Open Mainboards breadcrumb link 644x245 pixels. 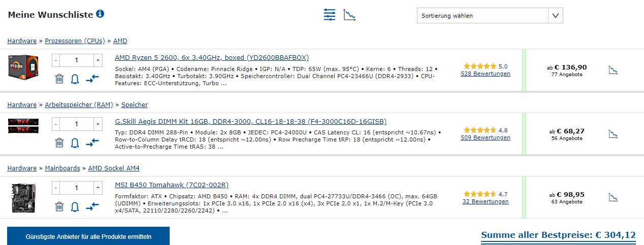point(62,168)
